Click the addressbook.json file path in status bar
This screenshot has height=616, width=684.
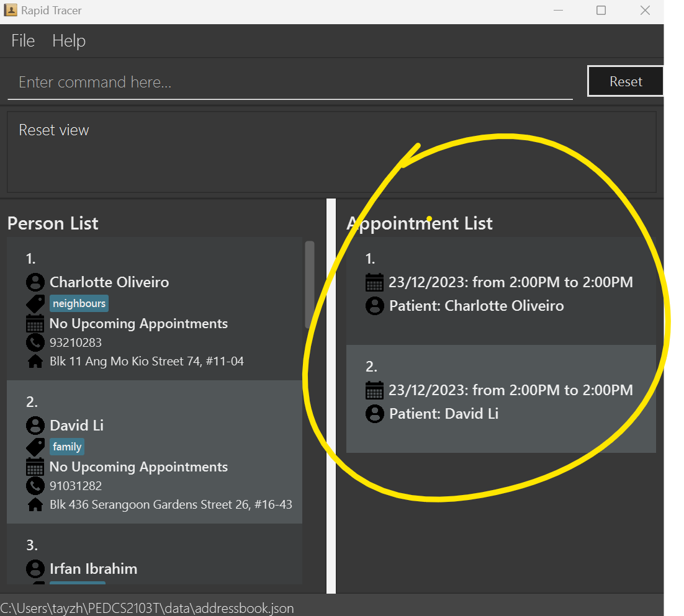[x=147, y=608]
